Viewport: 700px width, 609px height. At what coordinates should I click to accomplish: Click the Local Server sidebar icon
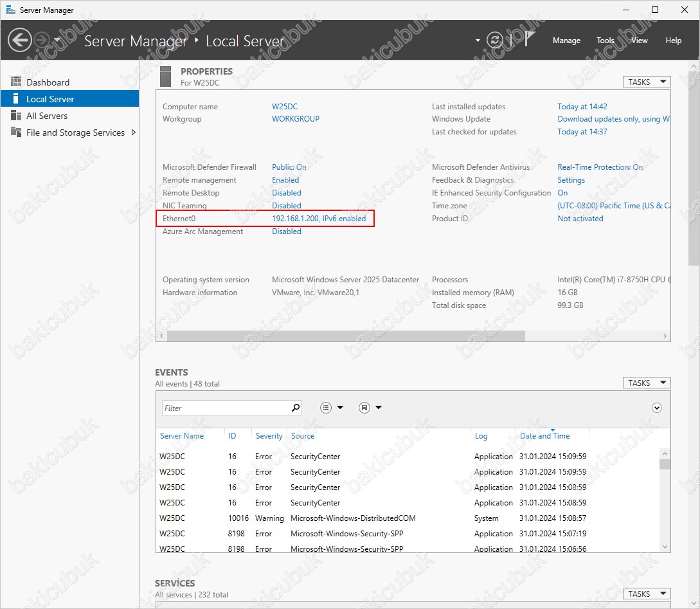point(16,98)
